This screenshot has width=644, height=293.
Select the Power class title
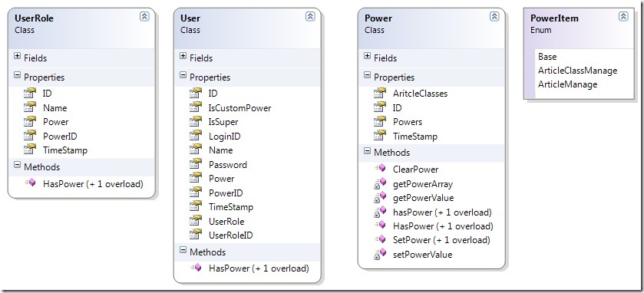378,18
